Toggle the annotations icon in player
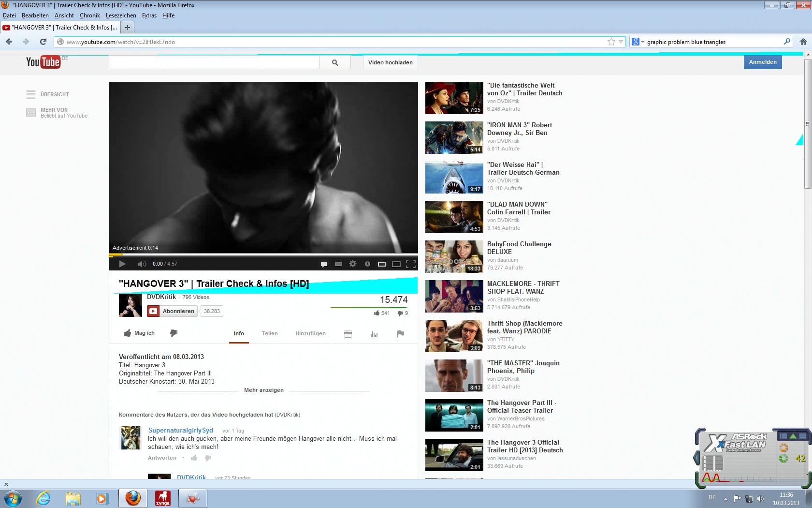Screen dimensions: 812x508 click(324, 264)
